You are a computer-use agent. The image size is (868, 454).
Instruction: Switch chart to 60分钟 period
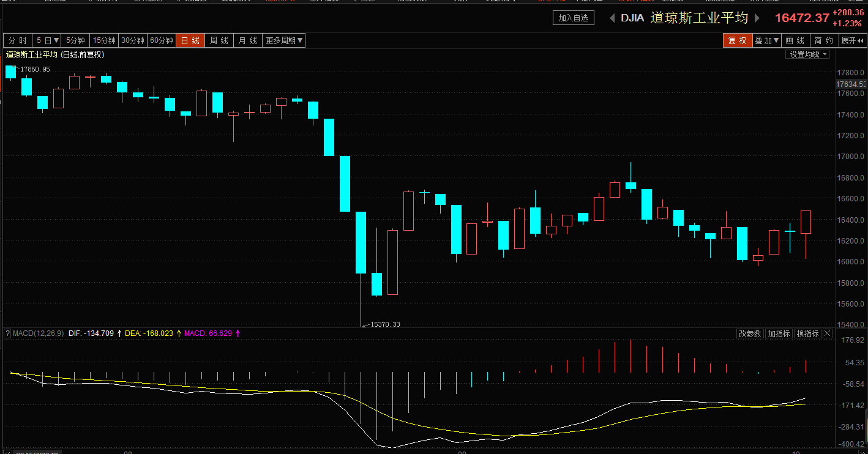click(162, 40)
